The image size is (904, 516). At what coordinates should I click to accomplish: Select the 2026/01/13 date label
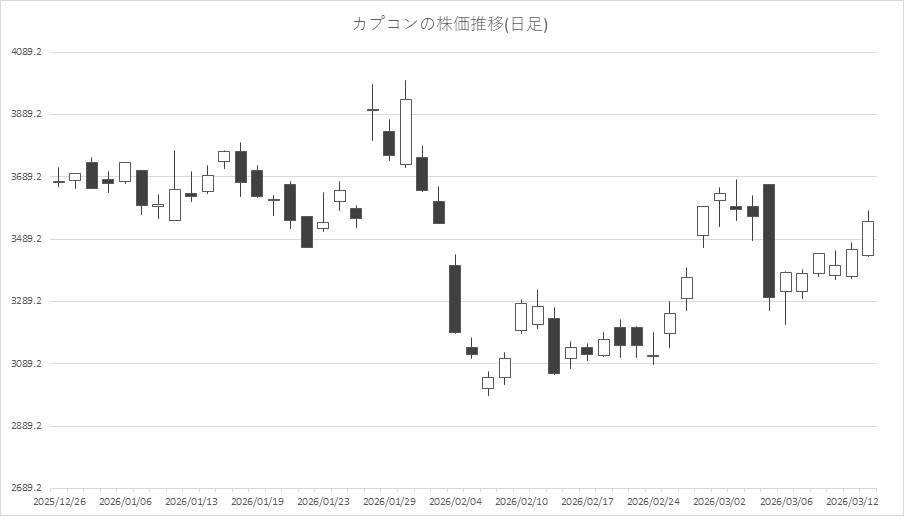[190, 501]
